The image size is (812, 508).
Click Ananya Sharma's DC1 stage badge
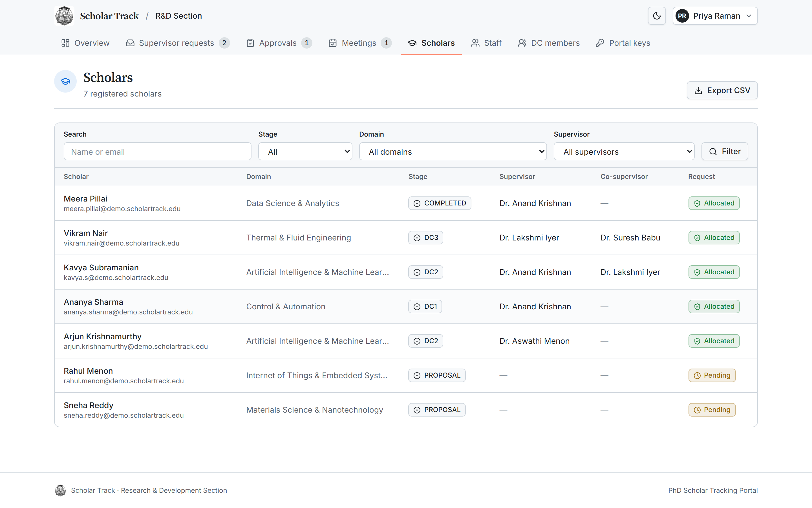425,306
